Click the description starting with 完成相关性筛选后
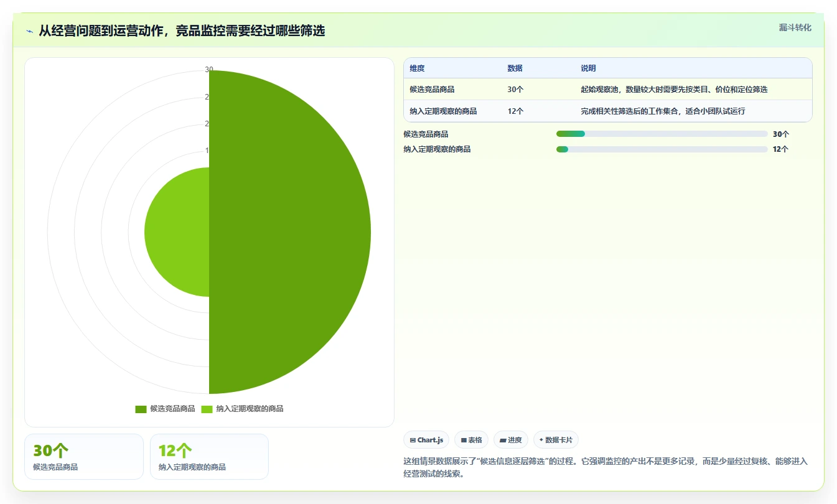This screenshot has height=504, width=837. (x=663, y=111)
